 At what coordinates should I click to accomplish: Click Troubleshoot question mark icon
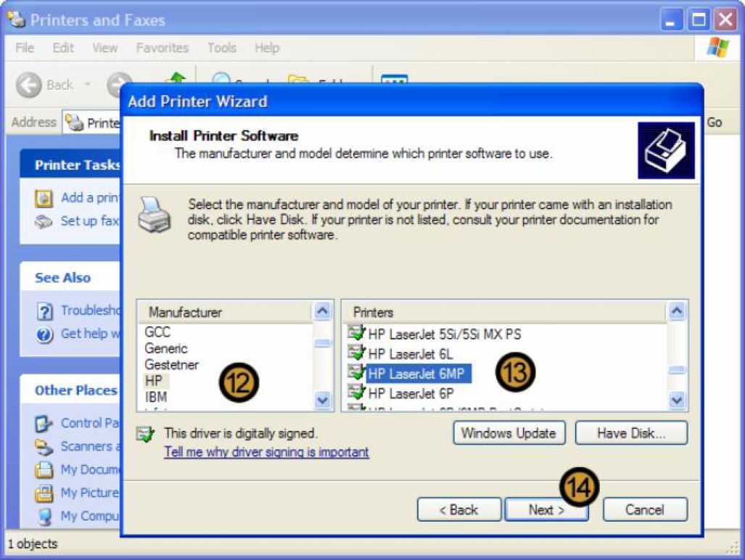45,312
